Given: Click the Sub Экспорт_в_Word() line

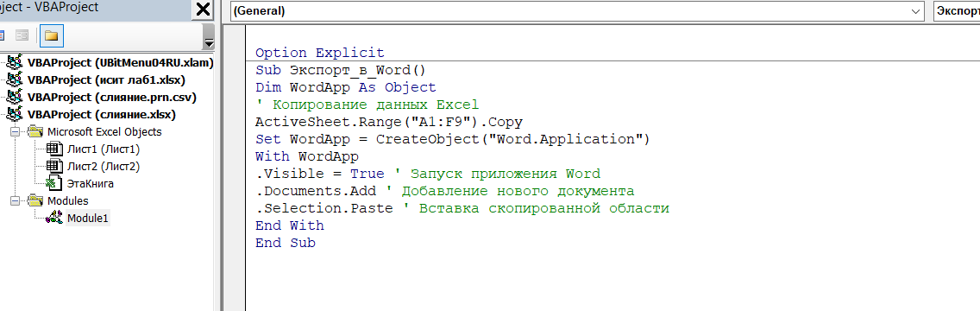Looking at the screenshot, I should coord(341,70).
